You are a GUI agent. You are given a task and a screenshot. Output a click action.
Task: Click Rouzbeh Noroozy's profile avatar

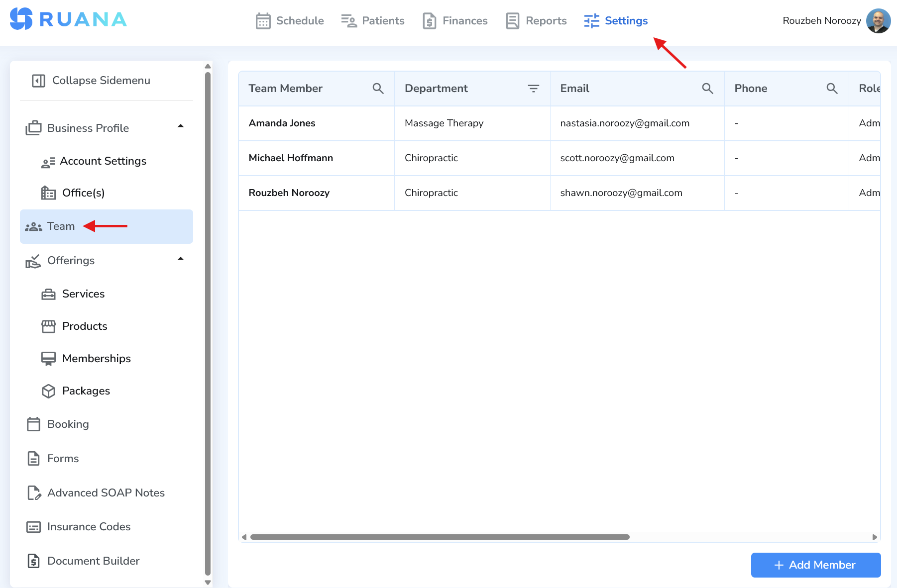pos(879,21)
